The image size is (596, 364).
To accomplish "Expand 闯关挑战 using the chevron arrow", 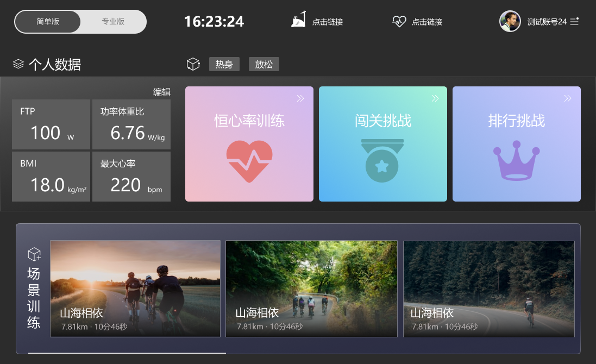I will click(435, 98).
